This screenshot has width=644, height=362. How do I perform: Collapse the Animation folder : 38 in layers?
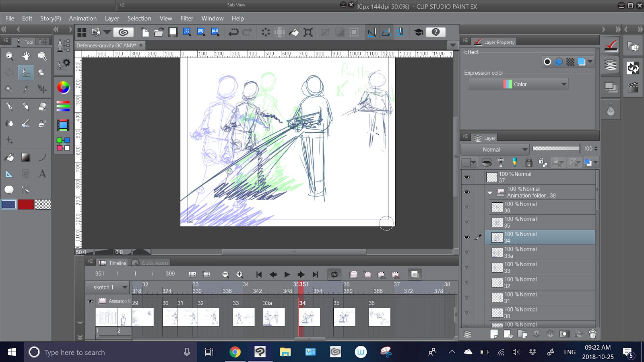click(x=490, y=193)
